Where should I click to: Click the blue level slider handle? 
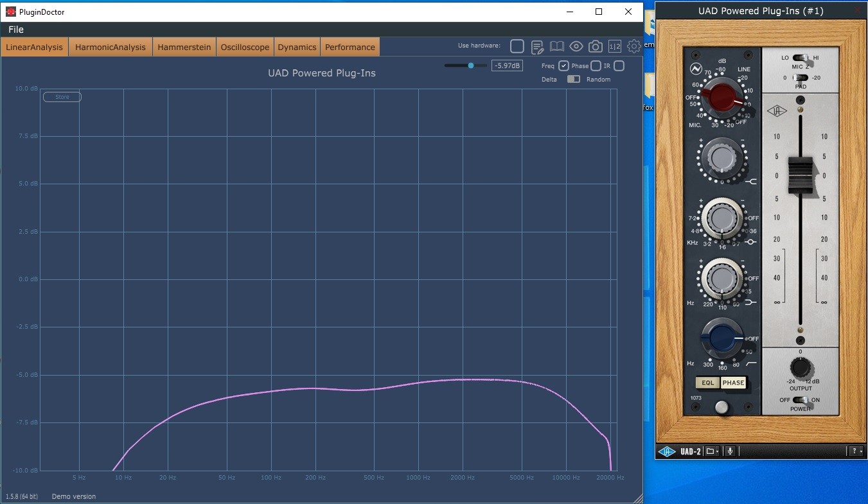(471, 65)
